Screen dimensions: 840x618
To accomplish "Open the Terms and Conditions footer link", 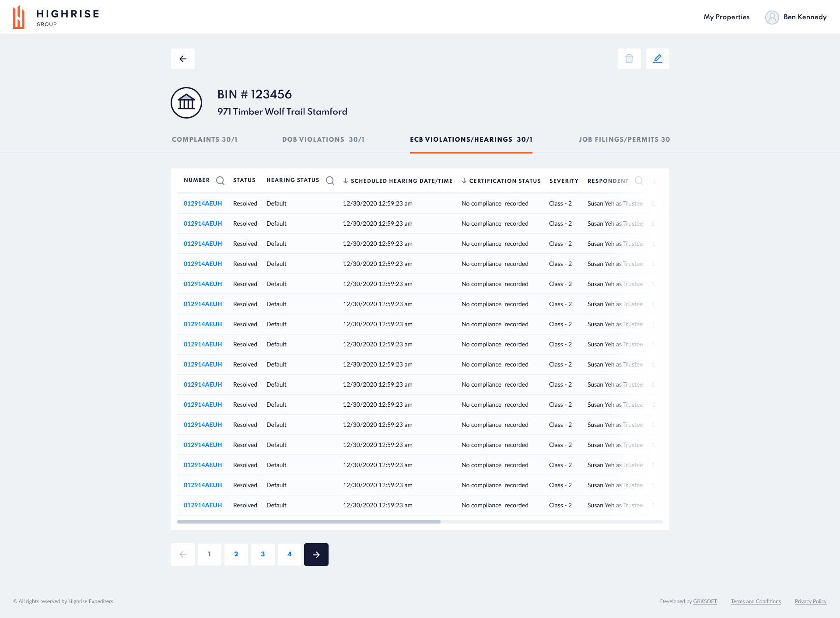I will pos(756,601).
